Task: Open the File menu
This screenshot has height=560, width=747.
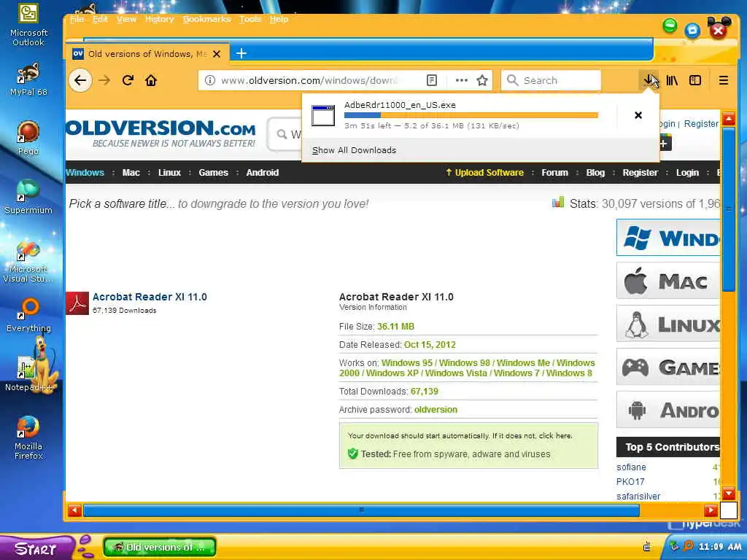Action: tap(77, 19)
